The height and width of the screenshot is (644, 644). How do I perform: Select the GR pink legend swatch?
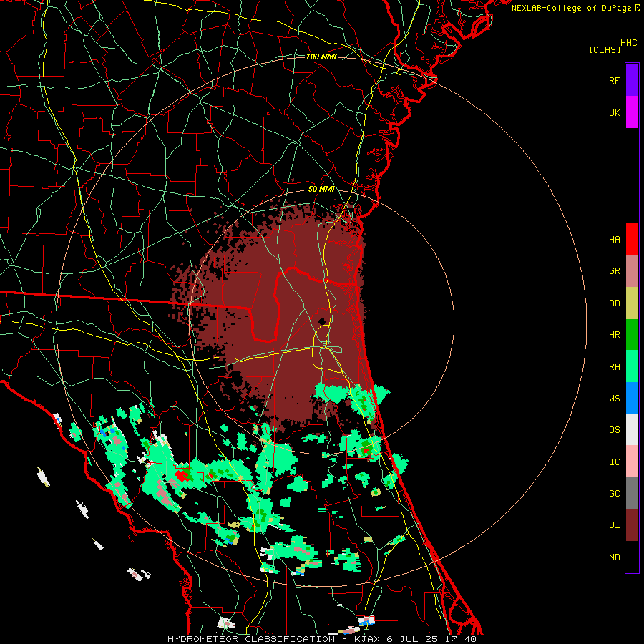[x=632, y=271]
